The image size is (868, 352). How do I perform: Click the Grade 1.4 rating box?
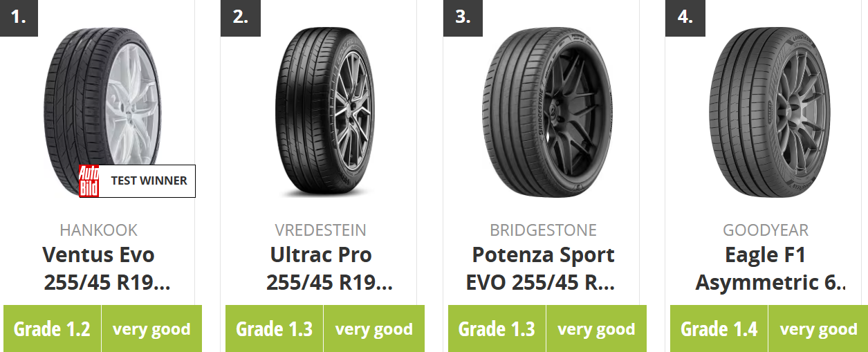(x=719, y=328)
